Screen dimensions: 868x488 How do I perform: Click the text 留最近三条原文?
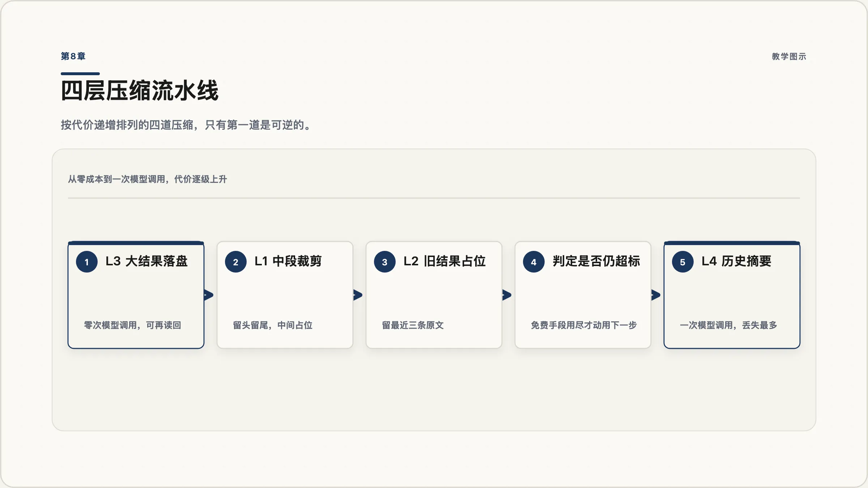click(413, 325)
